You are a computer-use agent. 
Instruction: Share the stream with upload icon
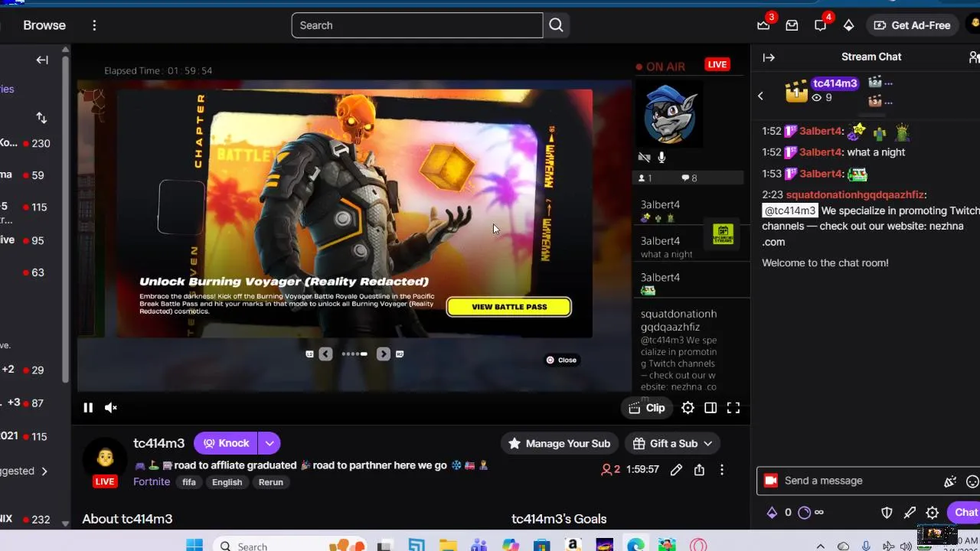(699, 470)
